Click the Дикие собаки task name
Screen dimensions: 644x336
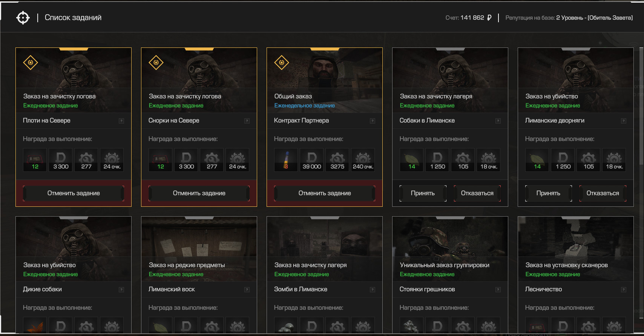coord(42,289)
